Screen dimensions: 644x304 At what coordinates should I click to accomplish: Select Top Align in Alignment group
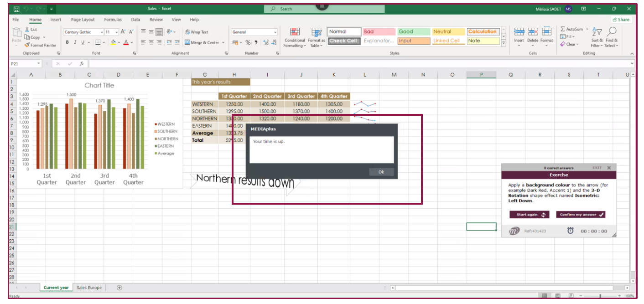point(143,32)
